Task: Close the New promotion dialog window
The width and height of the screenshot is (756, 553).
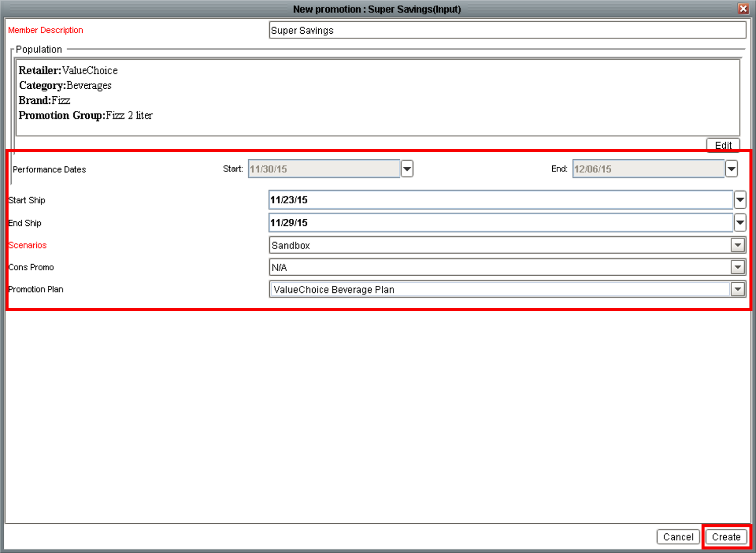Action: click(x=743, y=9)
